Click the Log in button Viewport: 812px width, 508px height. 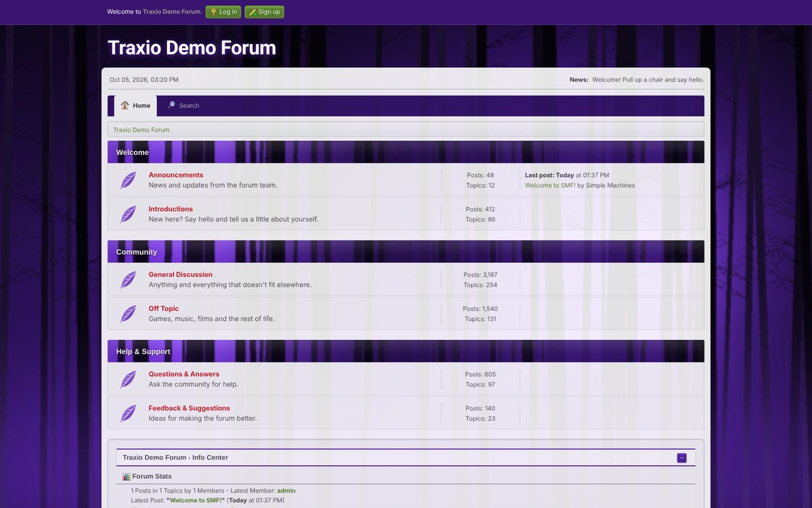click(x=223, y=12)
